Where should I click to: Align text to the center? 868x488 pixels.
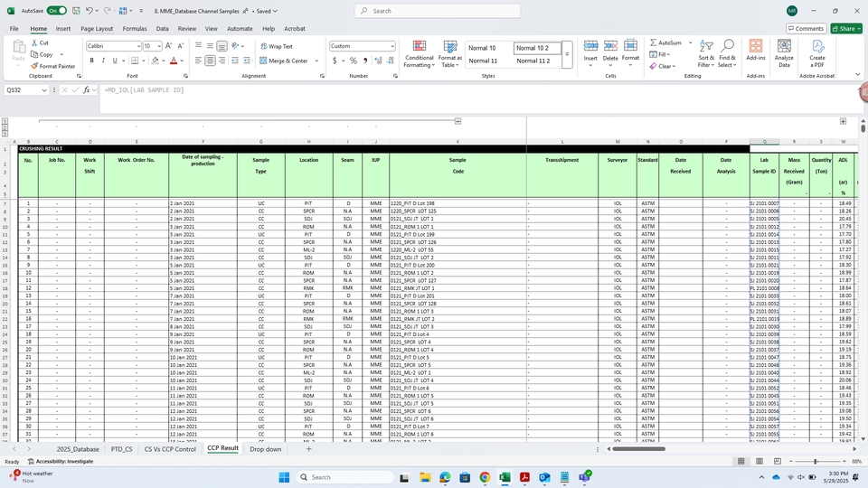210,61
